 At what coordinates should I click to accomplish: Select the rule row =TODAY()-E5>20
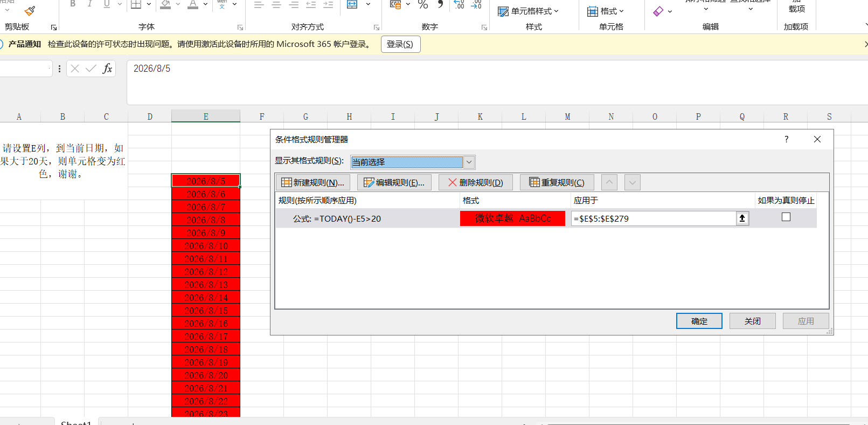coord(546,218)
